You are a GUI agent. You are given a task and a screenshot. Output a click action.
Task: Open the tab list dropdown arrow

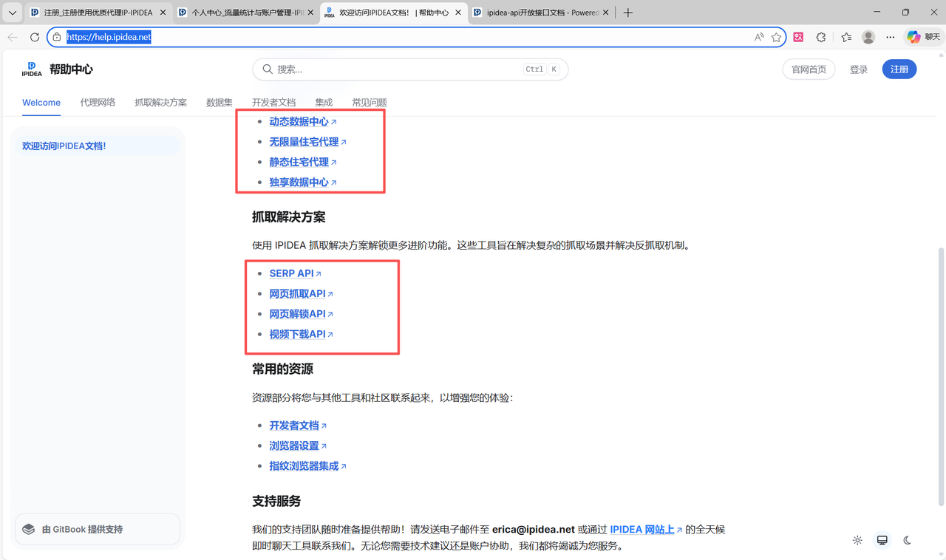click(13, 13)
